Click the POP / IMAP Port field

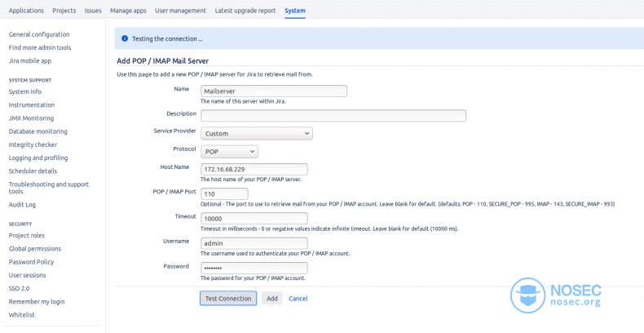tap(224, 194)
